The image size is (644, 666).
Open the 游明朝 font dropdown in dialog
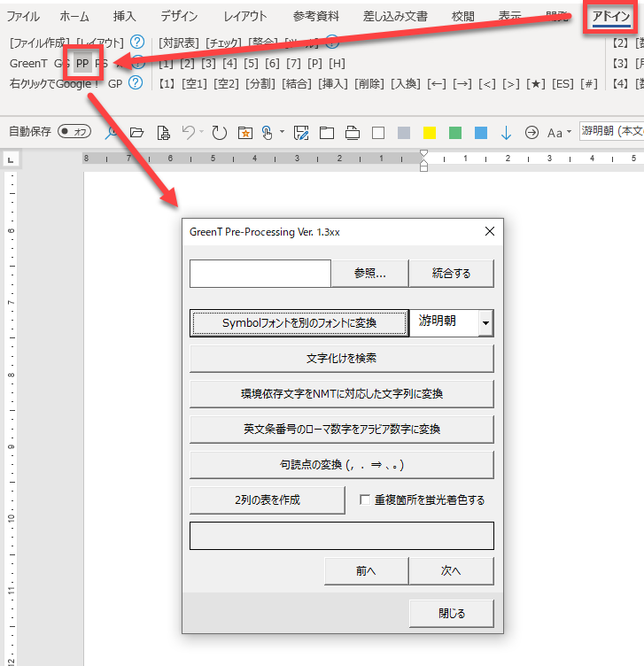(x=485, y=324)
